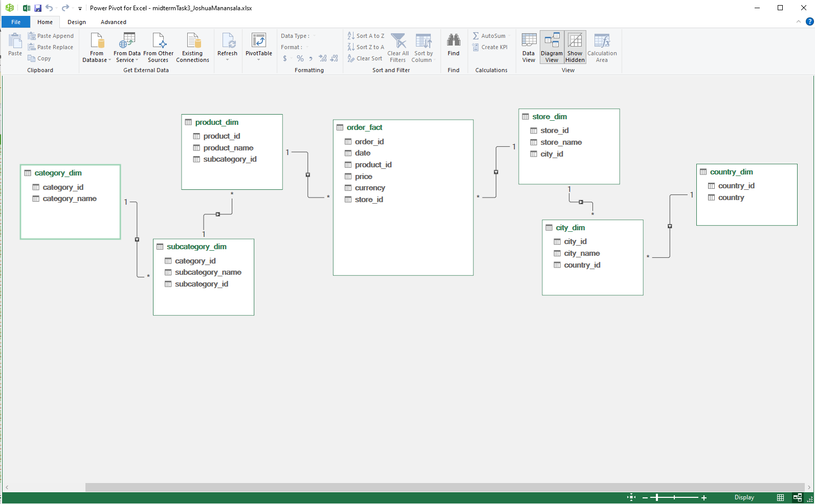Click the Refresh icon

tap(227, 41)
